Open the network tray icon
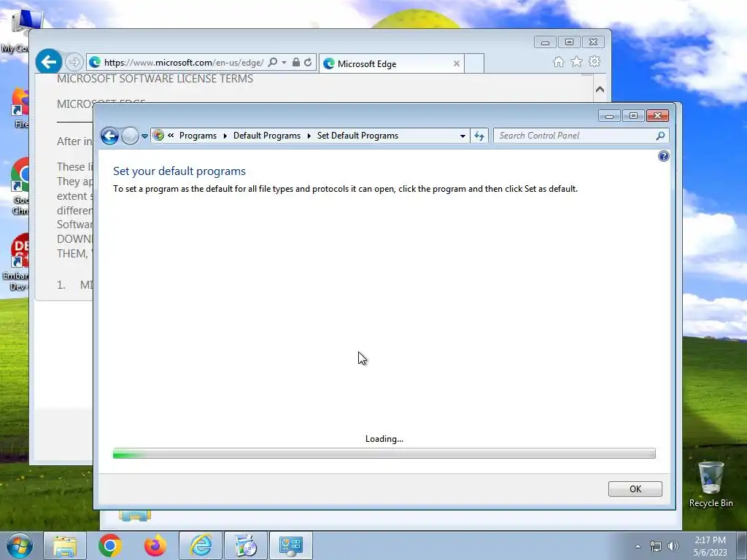 (656, 546)
